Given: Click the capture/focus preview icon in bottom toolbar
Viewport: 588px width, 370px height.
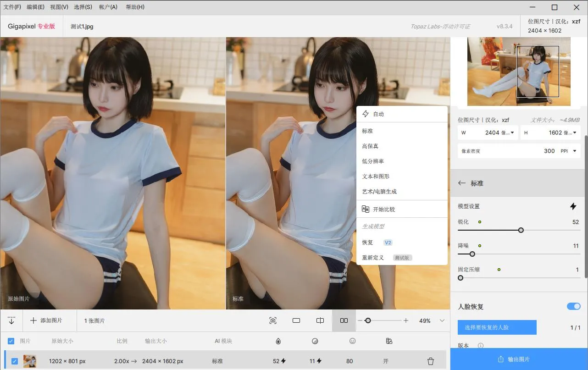Looking at the screenshot, I should coord(273,320).
